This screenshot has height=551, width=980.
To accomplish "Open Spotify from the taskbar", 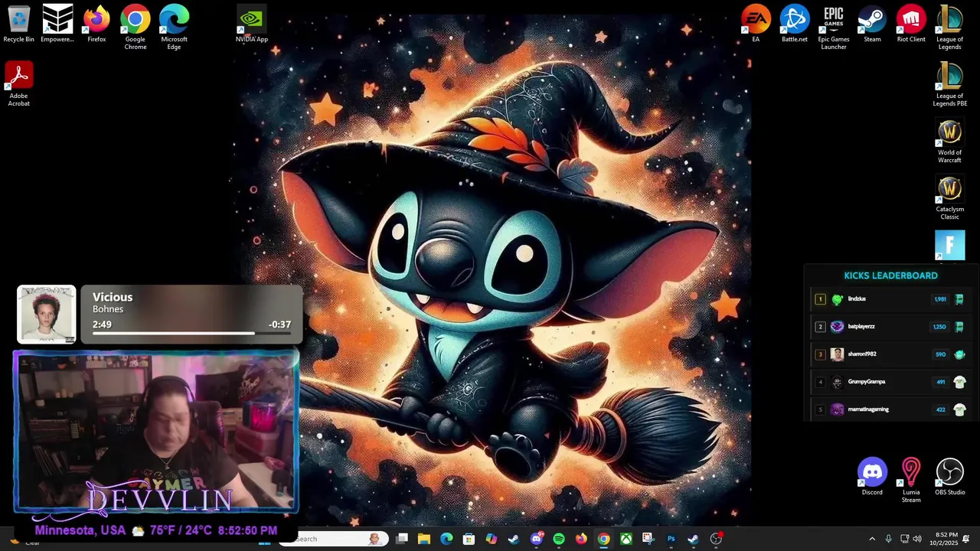I will coord(559,539).
